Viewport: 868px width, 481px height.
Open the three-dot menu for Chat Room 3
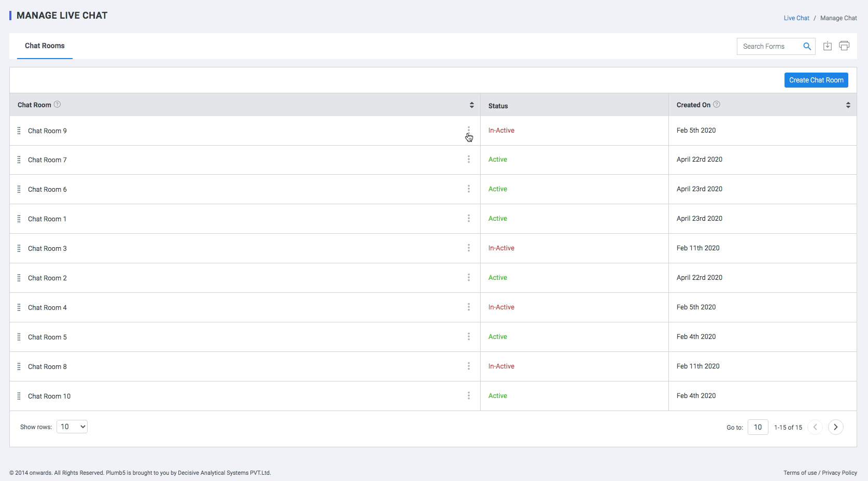pos(469,248)
